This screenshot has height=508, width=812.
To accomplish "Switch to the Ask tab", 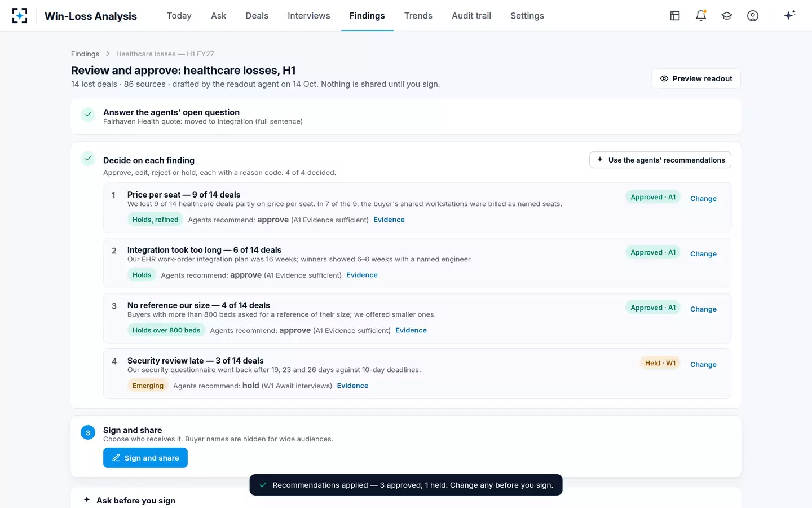I will click(x=219, y=16).
